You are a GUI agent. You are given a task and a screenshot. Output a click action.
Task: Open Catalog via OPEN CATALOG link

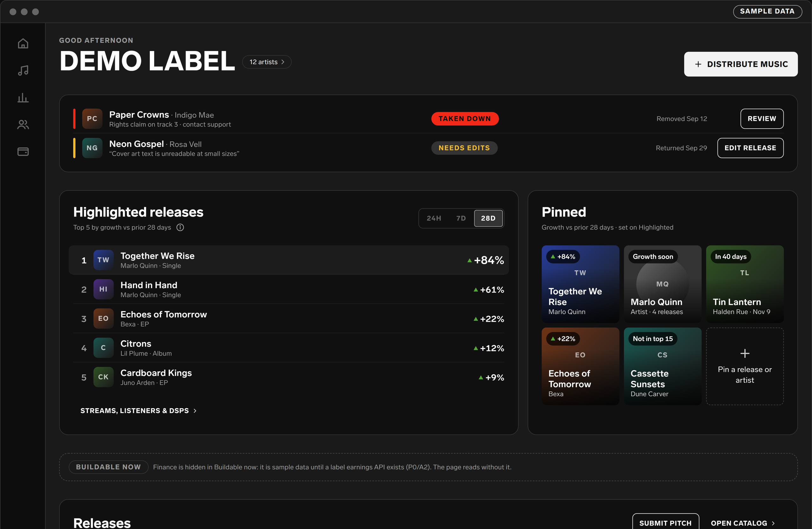(x=743, y=523)
